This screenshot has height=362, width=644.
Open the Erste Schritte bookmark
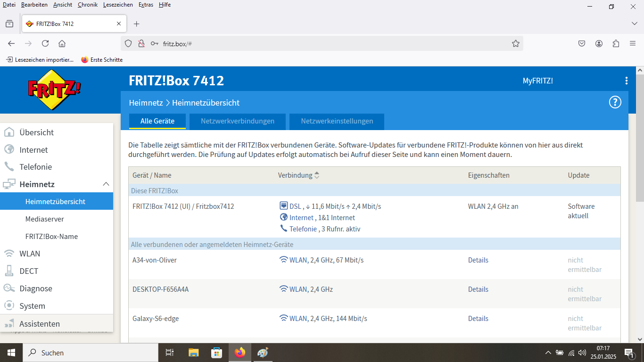tap(102, 60)
